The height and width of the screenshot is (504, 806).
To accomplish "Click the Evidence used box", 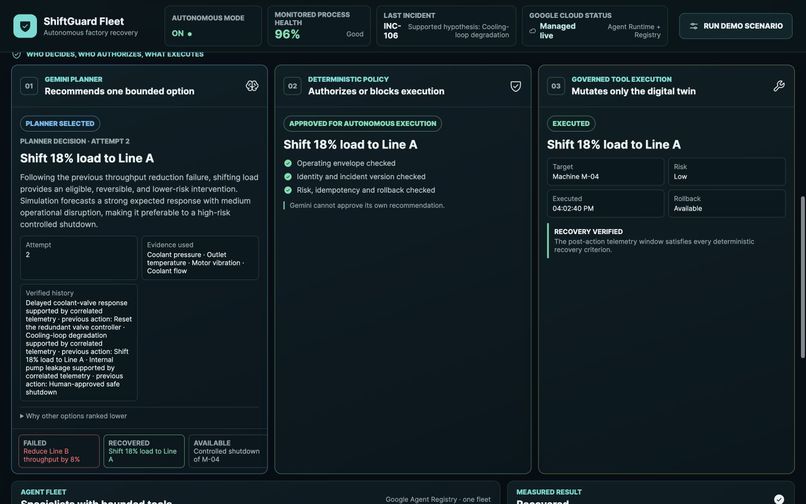I will click(200, 258).
